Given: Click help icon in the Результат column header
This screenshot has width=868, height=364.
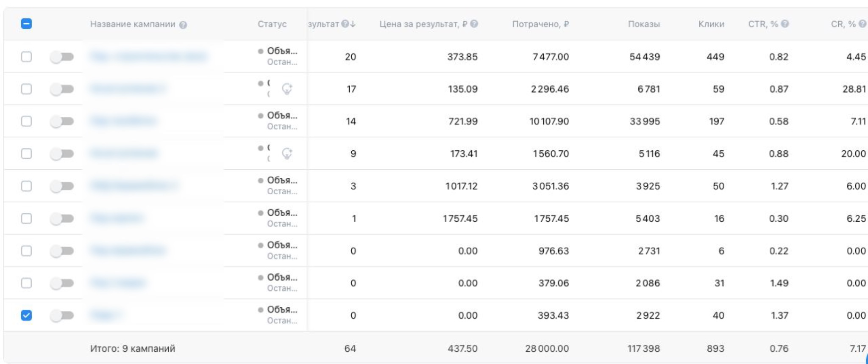Looking at the screenshot, I should coord(345,24).
